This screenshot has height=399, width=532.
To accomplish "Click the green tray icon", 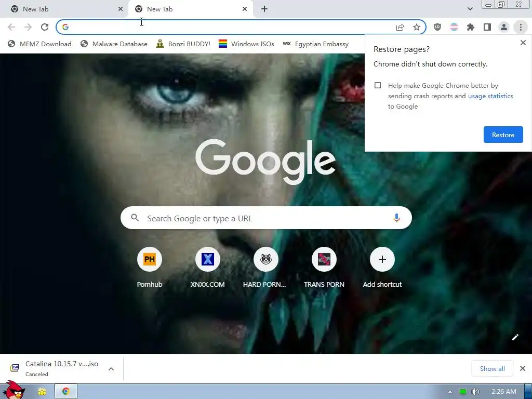I will coord(462,392).
